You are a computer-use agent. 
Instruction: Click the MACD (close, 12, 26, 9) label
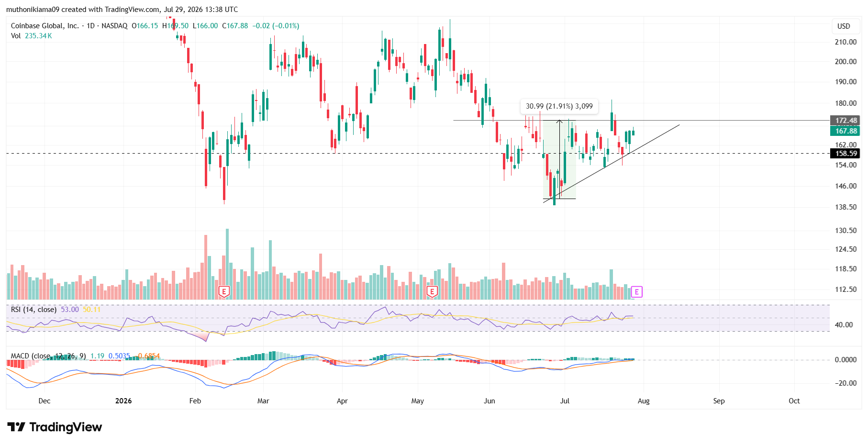coord(48,356)
